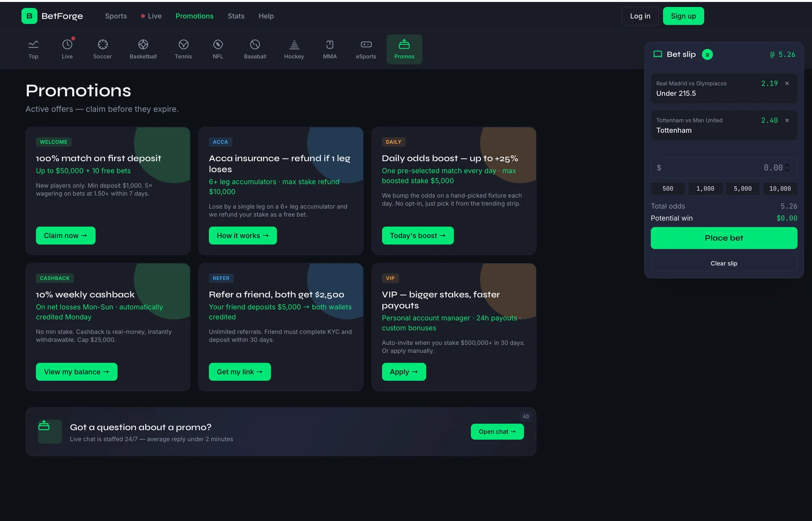Viewport: 812px width, 521px height.
Task: Pick the Basketball category icon
Action: [x=143, y=49]
